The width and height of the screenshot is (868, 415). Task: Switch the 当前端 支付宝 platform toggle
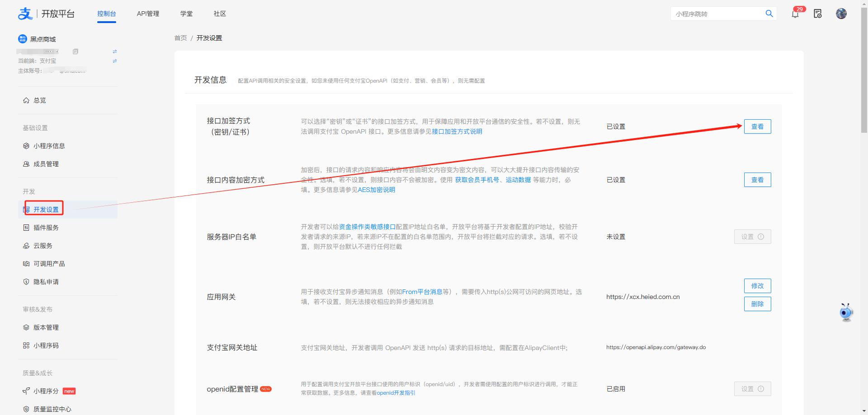point(114,61)
